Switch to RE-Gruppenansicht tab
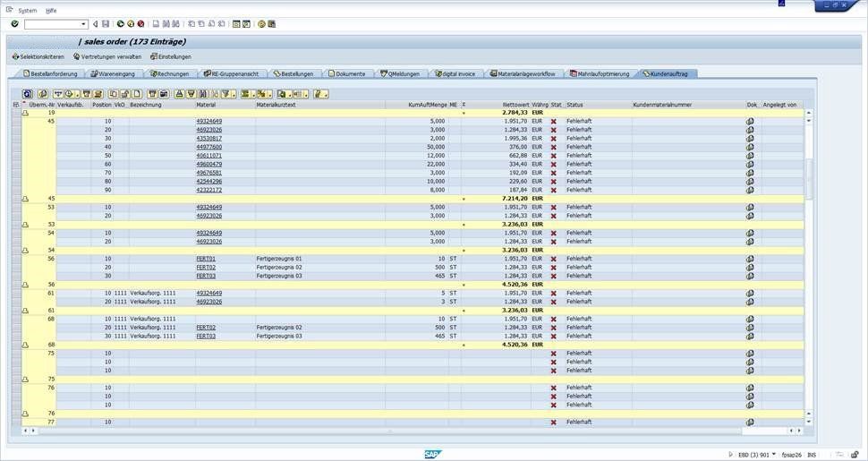This screenshot has width=868, height=461. click(231, 73)
